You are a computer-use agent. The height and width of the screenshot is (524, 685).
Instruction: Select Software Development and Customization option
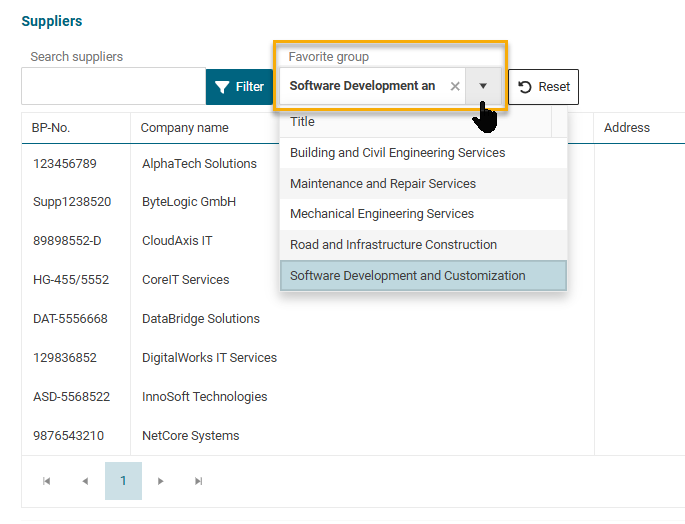point(407,276)
